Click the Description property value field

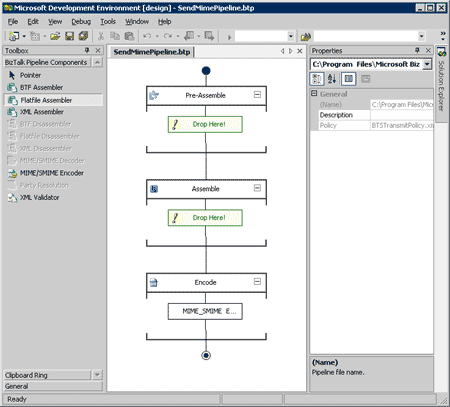(x=402, y=115)
